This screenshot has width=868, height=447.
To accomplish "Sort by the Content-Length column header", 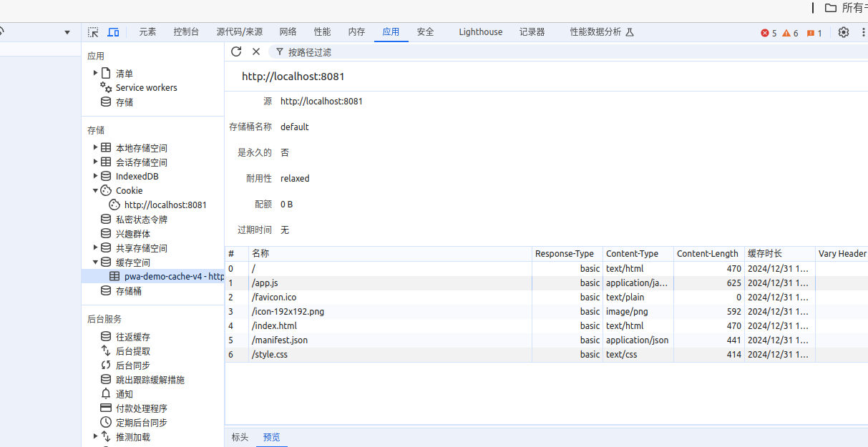I will (707, 254).
